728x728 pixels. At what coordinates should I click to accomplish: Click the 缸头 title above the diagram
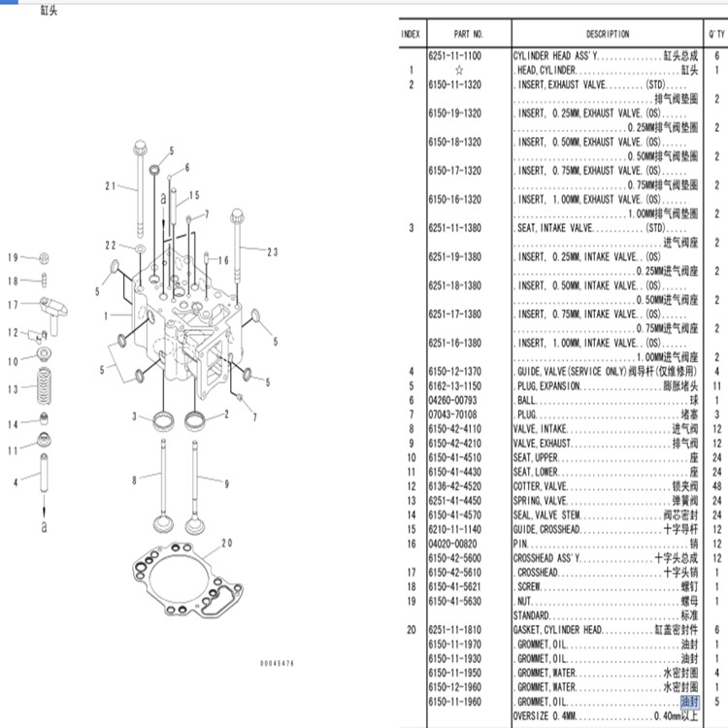tap(50, 10)
